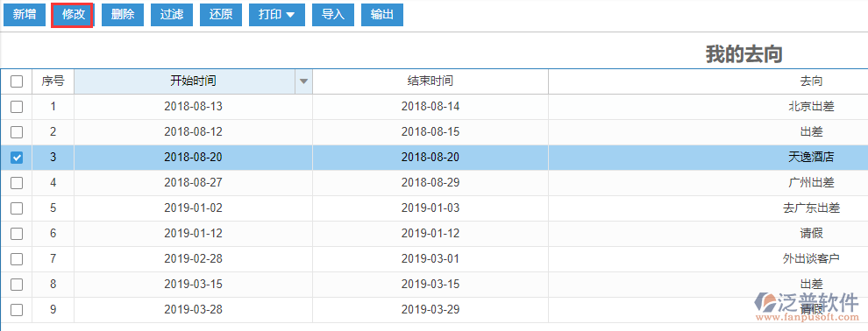Select end date 2019-03-01 cell
868x331 pixels.
click(x=430, y=259)
